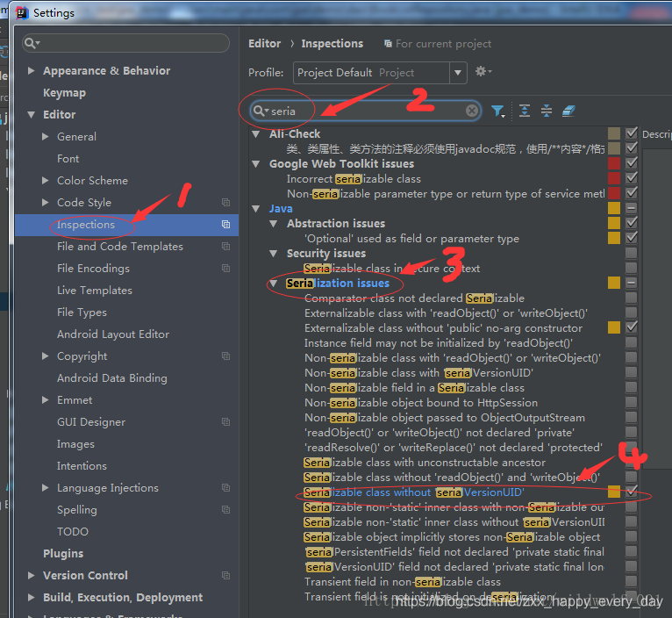
Task: Collapse the Editor section arrow
Action: 31,114
